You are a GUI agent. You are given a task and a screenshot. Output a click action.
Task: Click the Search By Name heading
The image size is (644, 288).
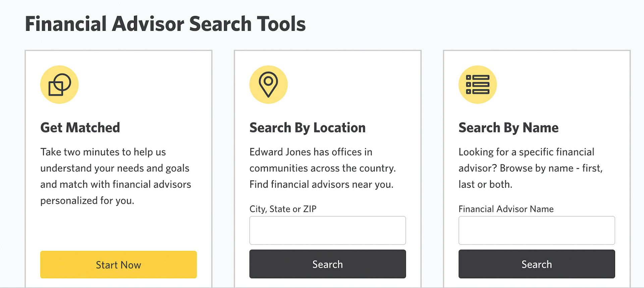coord(508,128)
